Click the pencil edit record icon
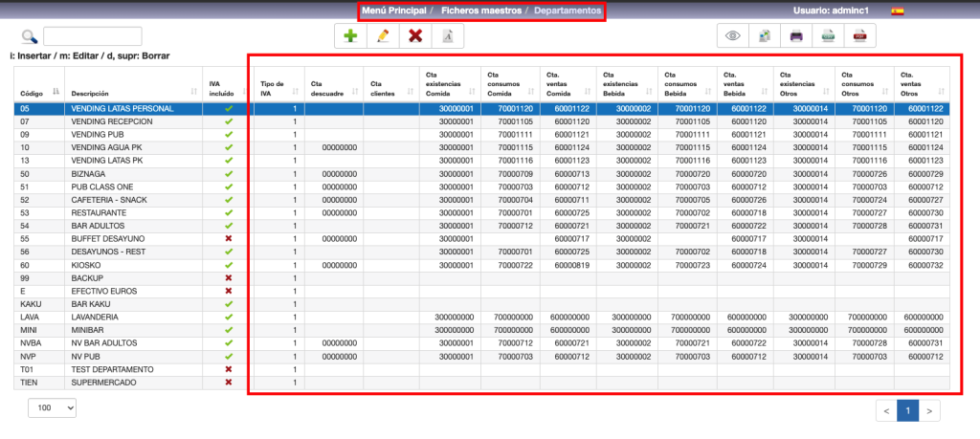This screenshot has height=439, width=980. [x=383, y=36]
